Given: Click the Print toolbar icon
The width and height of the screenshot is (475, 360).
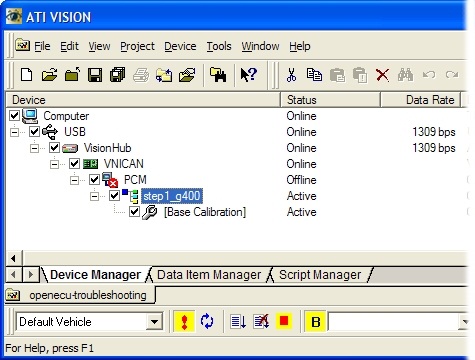Looking at the screenshot, I should click(x=141, y=75).
